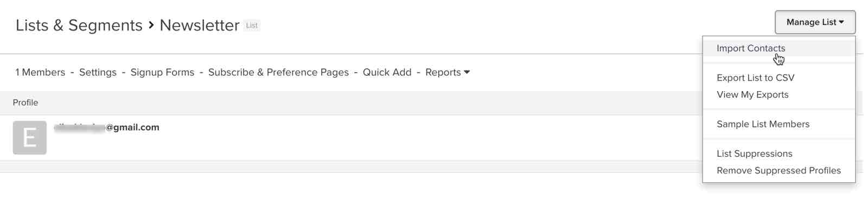
Task: Open View My Exports option
Action: pyautogui.click(x=752, y=94)
